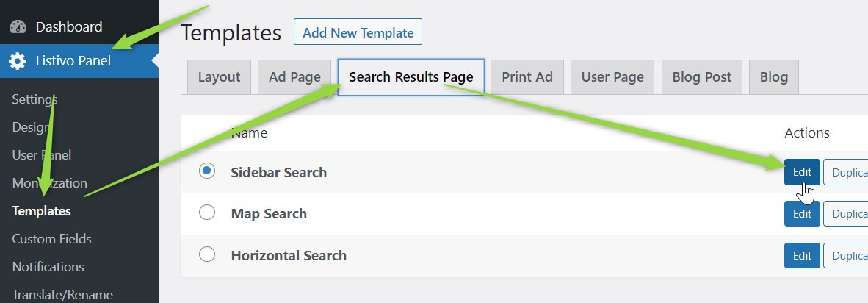Image resolution: width=868 pixels, height=303 pixels.
Task: Click the Listivo Panel gear icon
Action: pyautogui.click(x=18, y=61)
